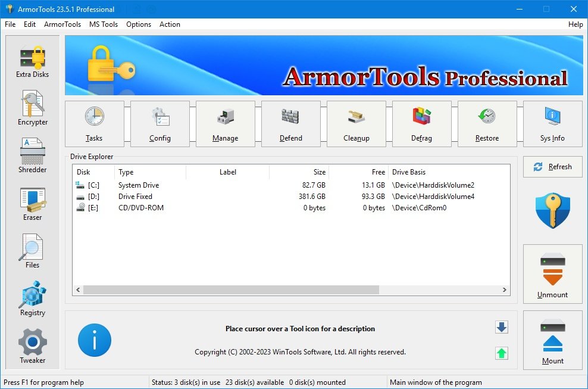Click the C: system drive icon
This screenshot has height=389, width=588.
[80, 185]
